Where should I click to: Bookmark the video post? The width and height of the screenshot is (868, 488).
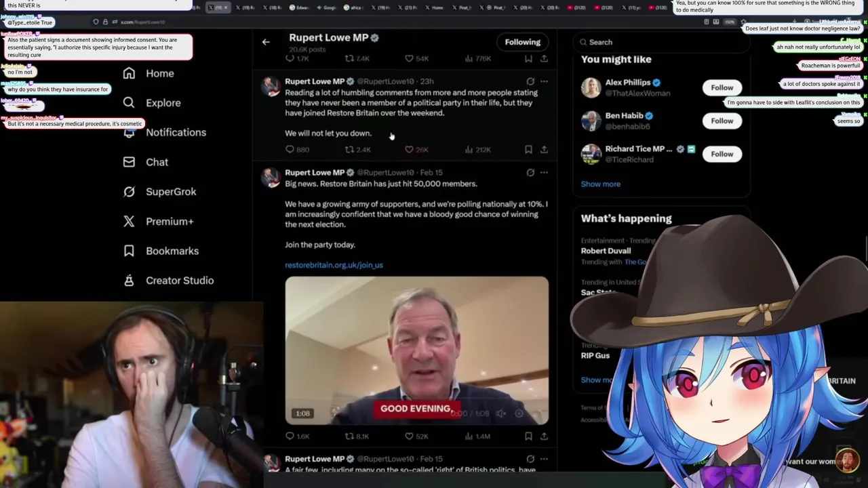[x=528, y=436]
